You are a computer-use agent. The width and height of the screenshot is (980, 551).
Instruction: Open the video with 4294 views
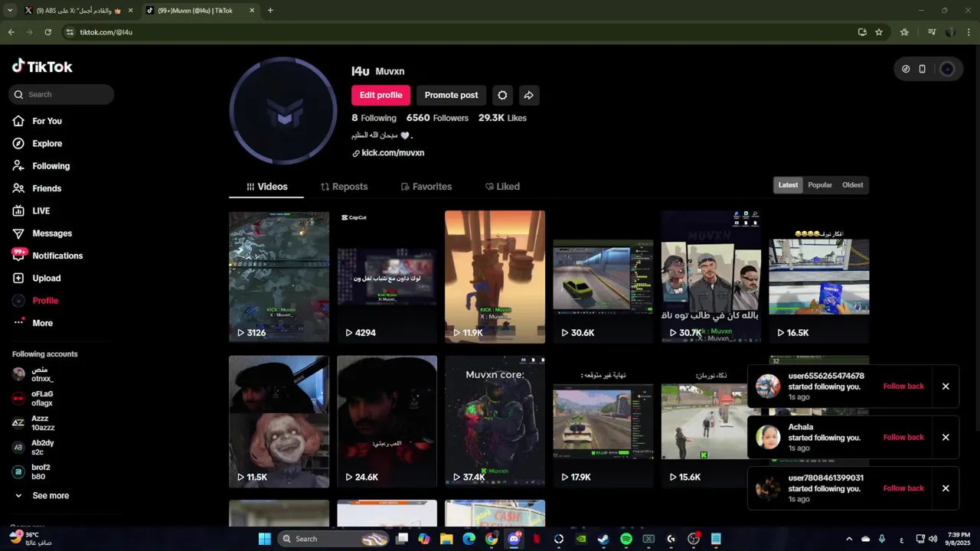click(x=387, y=277)
